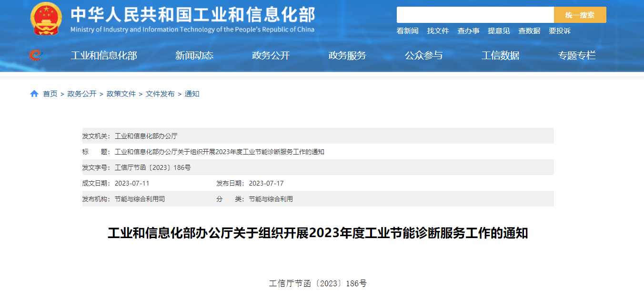Click the centered document number below headline
The width and height of the screenshot is (644, 292).
pos(318,283)
